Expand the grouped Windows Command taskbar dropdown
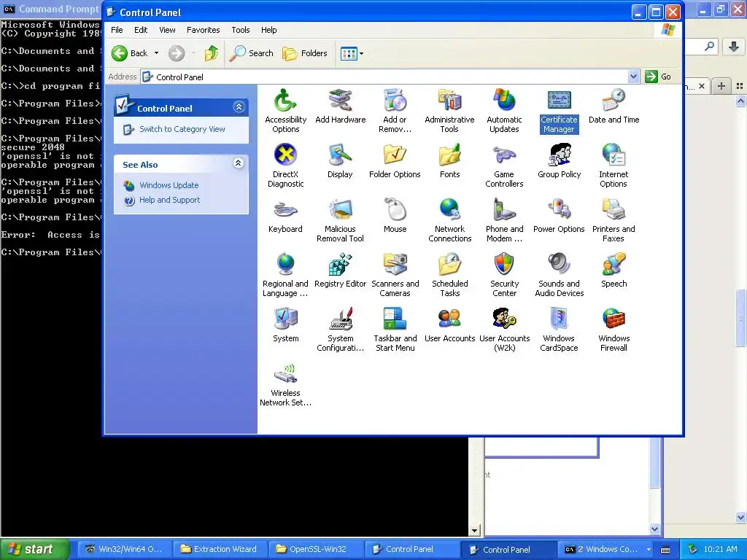This screenshot has height=560, width=747. click(x=649, y=550)
